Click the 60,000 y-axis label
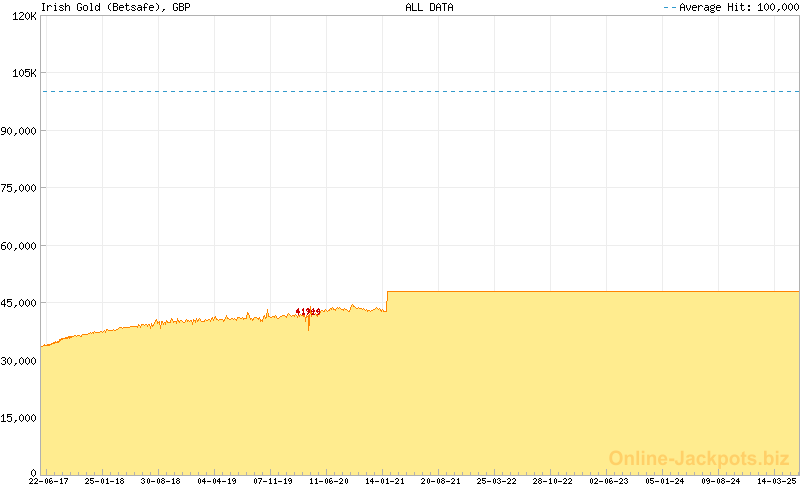 click(x=19, y=246)
